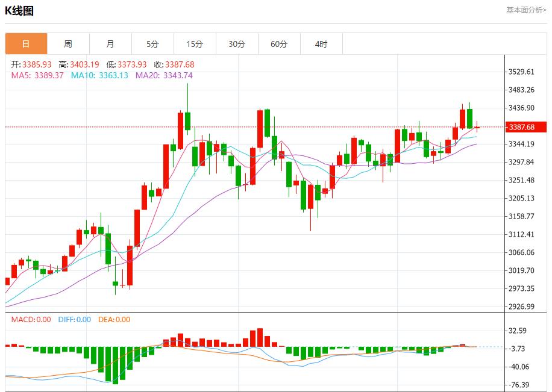Select the 月 (monthly) chart tab
This screenshot has height=392, width=552.
click(x=110, y=44)
